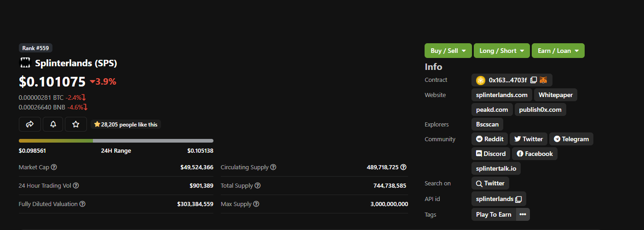Expand the Earn / Loan dropdown
The image size is (644, 230).
tap(558, 51)
